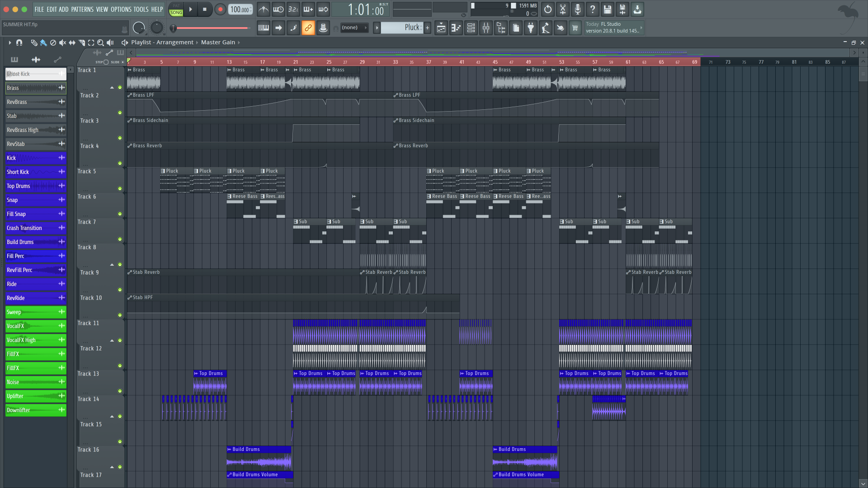The width and height of the screenshot is (868, 488).
Task: Toggle wait for input before recording
Action: click(x=278, y=9)
